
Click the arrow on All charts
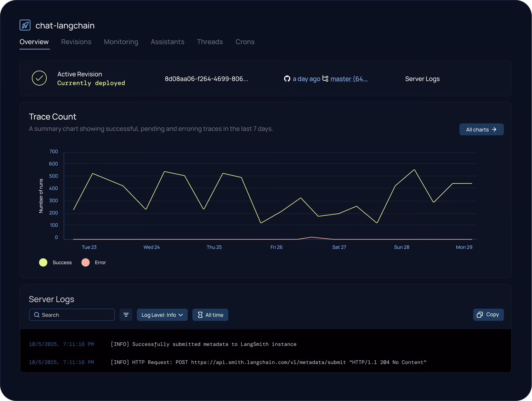coord(494,130)
